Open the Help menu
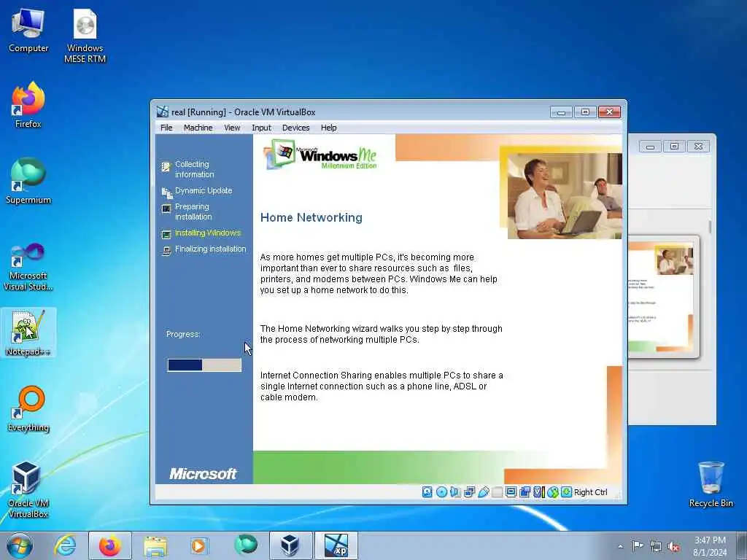Image resolution: width=747 pixels, height=560 pixels. [x=329, y=128]
